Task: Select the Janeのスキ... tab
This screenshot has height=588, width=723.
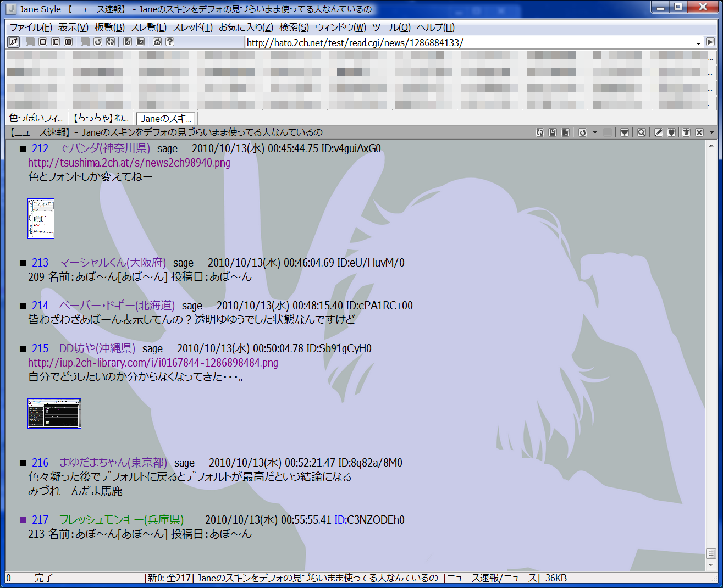Action: click(167, 118)
